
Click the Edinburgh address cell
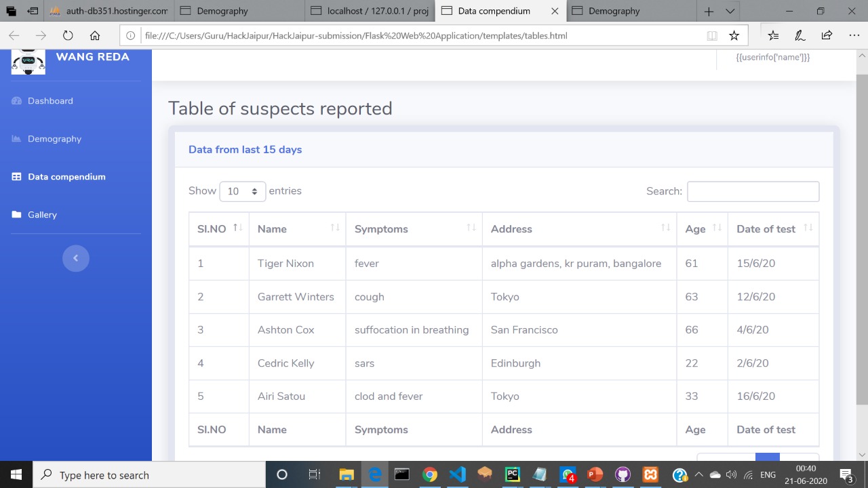tap(580, 363)
